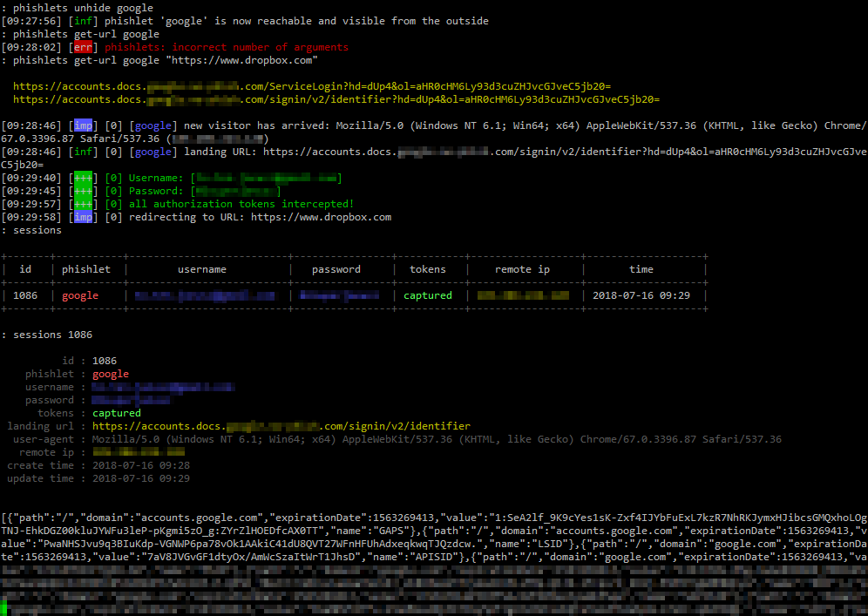Screen dimensions: 868x616
Task: Click the ': sessions 1086' command line
Action: click(46, 335)
